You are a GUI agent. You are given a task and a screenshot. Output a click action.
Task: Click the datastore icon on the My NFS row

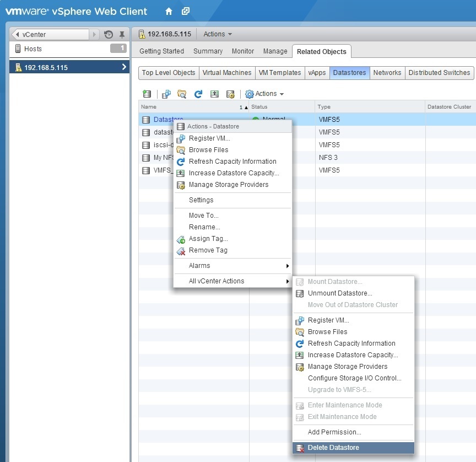pyautogui.click(x=146, y=158)
